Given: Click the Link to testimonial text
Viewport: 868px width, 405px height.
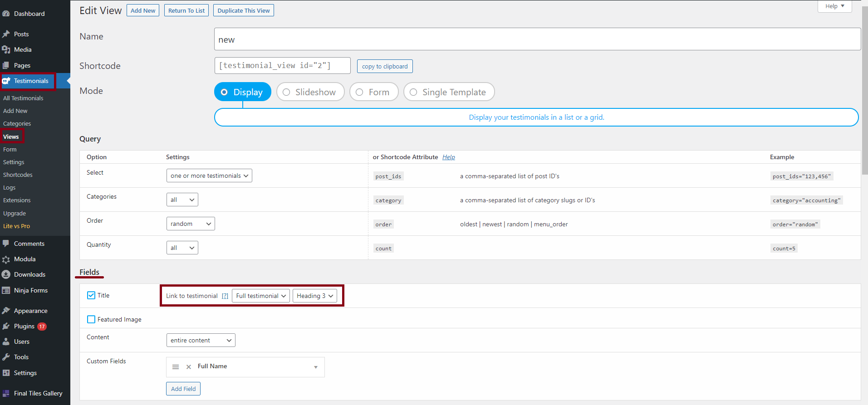Looking at the screenshot, I should point(192,296).
